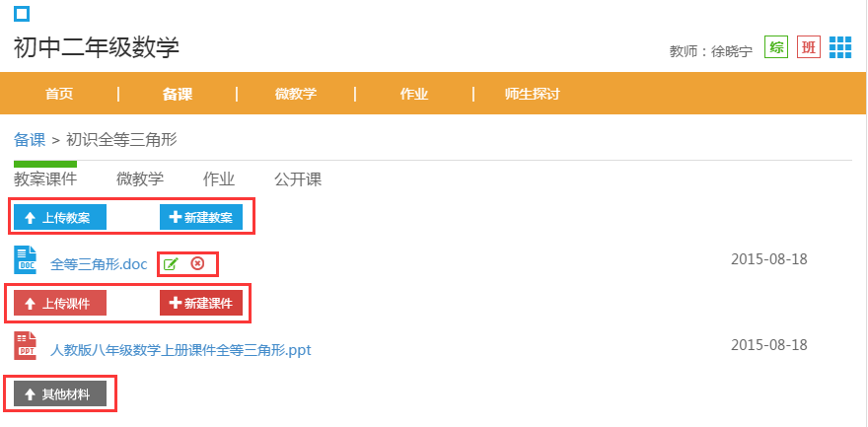
Task: Switch to the 作业 sub-tab below the breadcrumb
Action: 219,179
